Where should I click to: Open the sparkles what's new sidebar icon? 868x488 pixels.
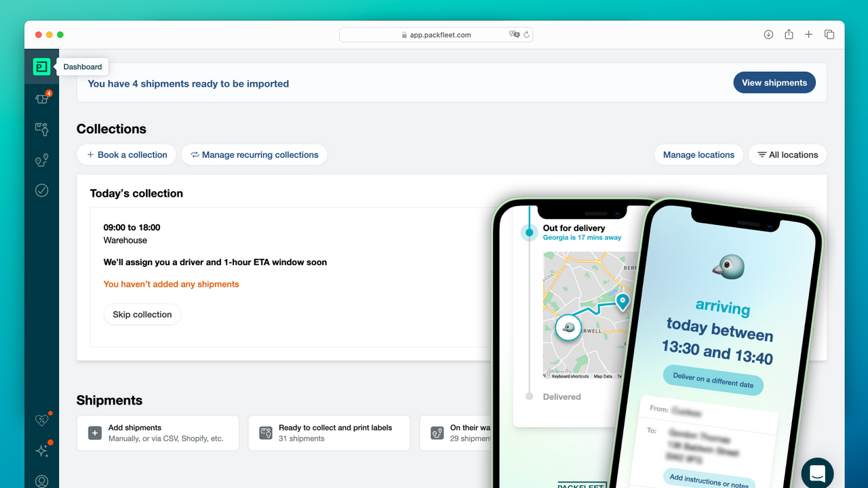pos(41,451)
